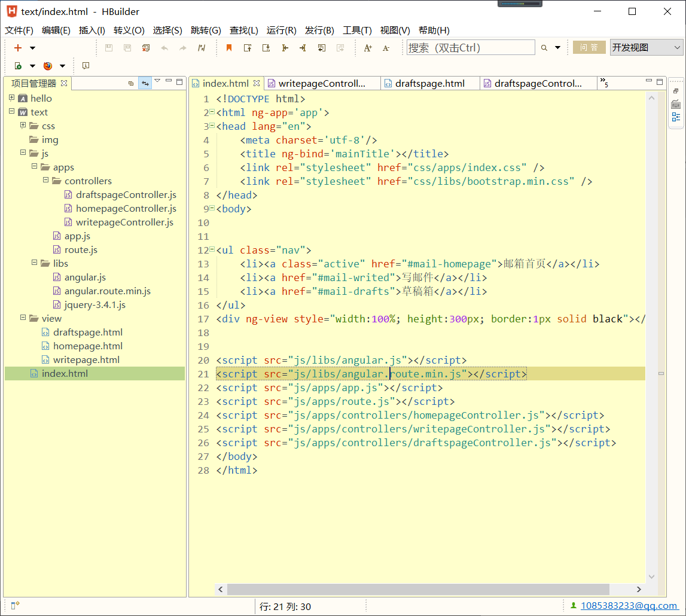Click the disabled Save toolbar icon
The width and height of the screenshot is (686, 616).
pos(109,48)
